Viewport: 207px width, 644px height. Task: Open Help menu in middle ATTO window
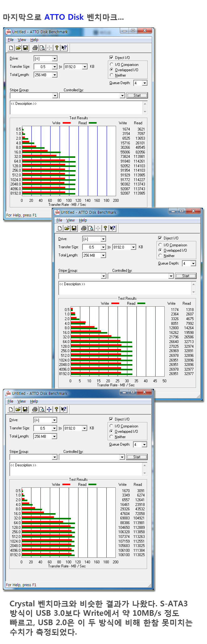pos(83,220)
